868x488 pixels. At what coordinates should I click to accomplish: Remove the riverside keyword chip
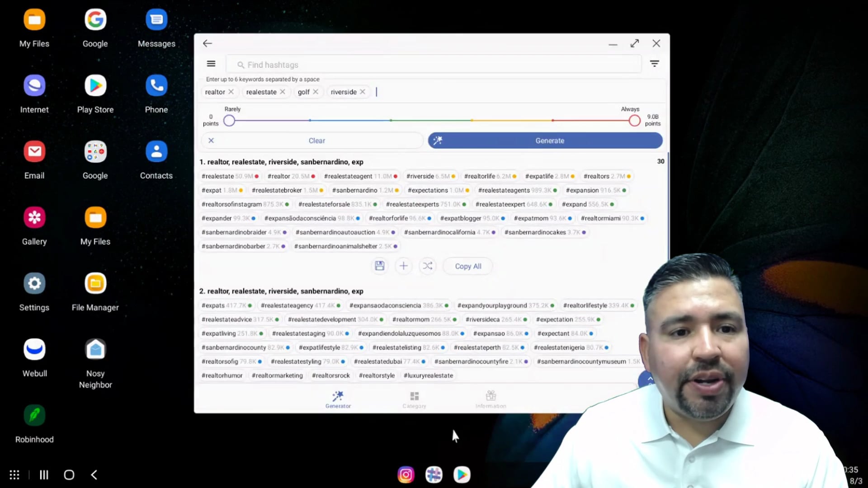pyautogui.click(x=363, y=92)
